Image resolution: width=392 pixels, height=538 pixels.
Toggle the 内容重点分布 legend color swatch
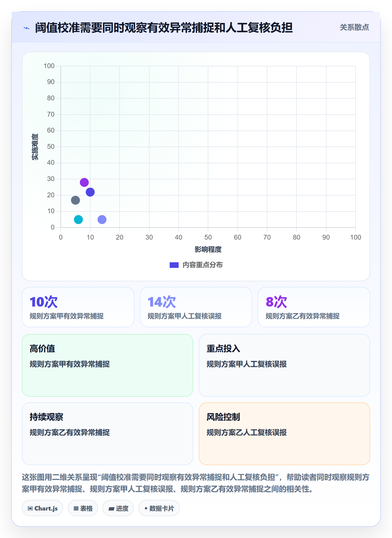tap(174, 265)
